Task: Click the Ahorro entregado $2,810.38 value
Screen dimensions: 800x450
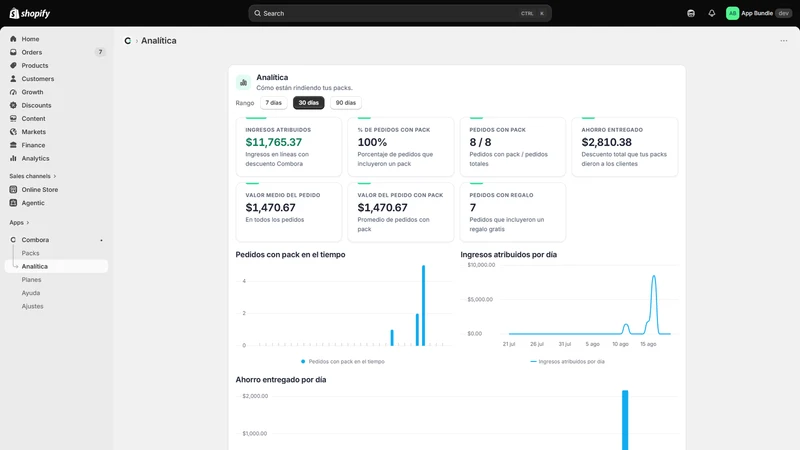Action: point(607,142)
